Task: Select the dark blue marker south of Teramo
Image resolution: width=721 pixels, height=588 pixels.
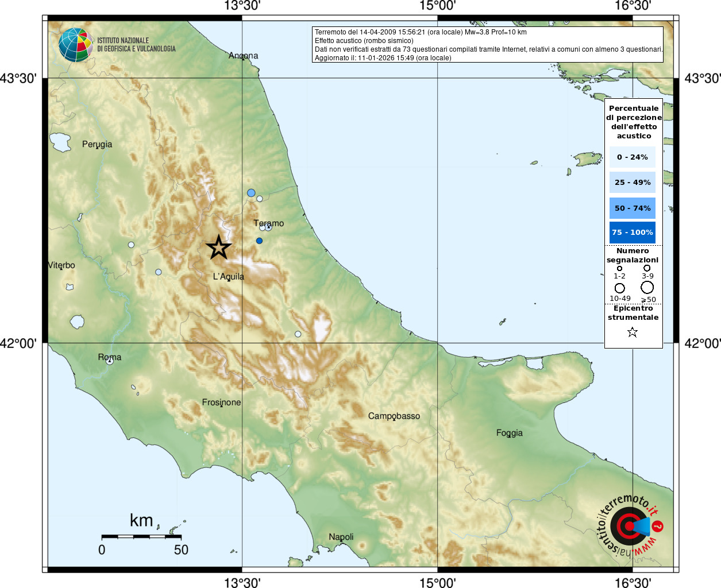Action: click(259, 241)
